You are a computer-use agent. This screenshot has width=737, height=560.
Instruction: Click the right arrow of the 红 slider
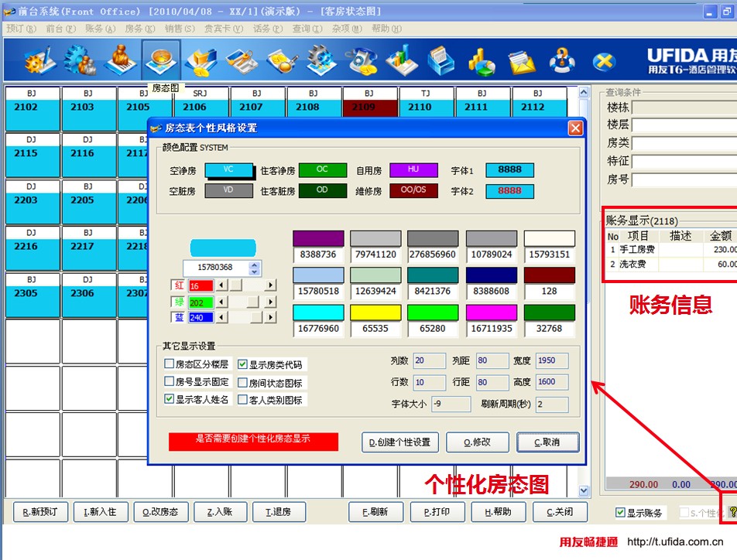[x=270, y=285]
